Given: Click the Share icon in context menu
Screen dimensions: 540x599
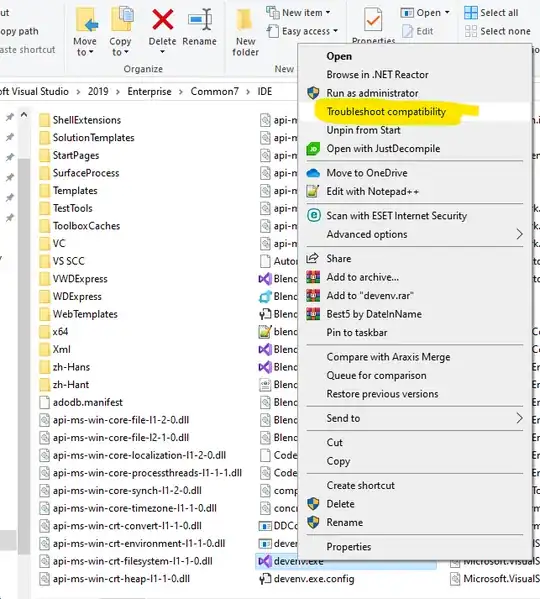Looking at the screenshot, I should 312,258.
